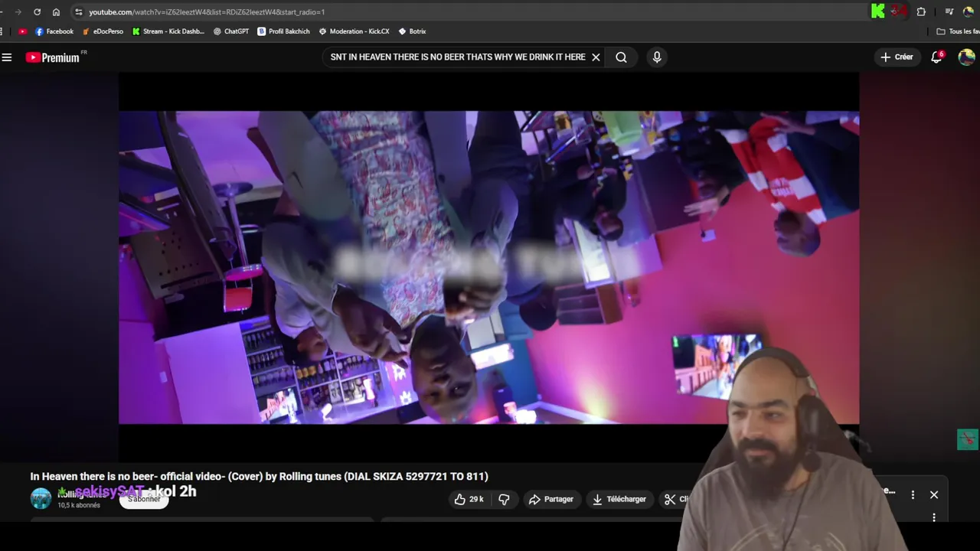Dislike the video thumbs-down

504,499
